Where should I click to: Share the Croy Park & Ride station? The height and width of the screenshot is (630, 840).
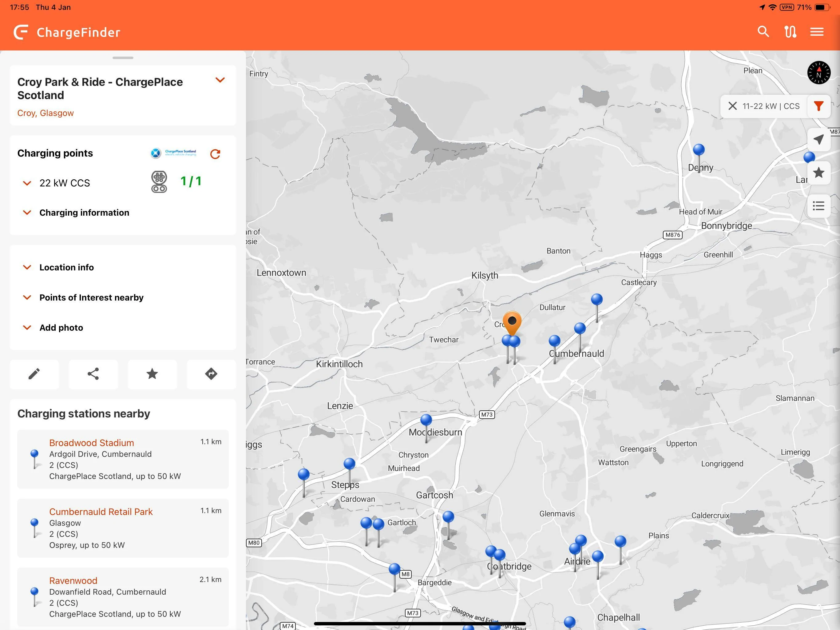[x=93, y=374]
